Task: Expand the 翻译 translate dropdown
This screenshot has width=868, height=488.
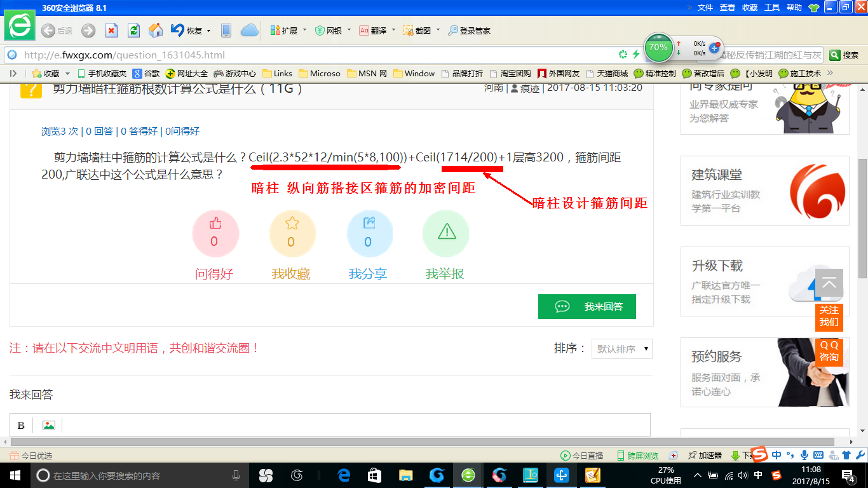Action: [x=393, y=30]
